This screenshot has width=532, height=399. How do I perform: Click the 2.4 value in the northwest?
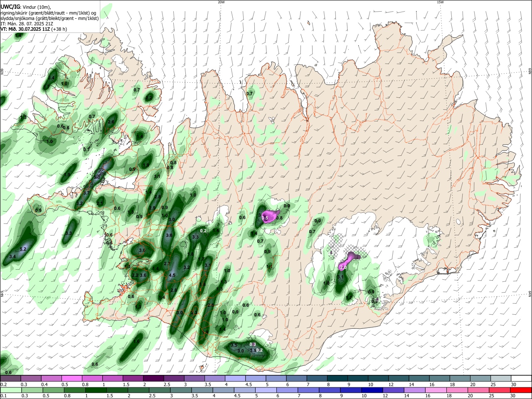coord(52,78)
